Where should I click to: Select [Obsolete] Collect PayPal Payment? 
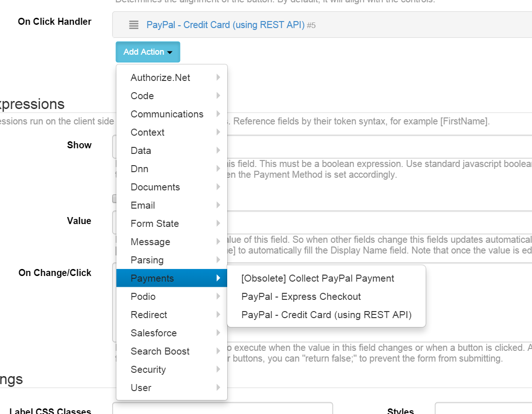(x=317, y=278)
